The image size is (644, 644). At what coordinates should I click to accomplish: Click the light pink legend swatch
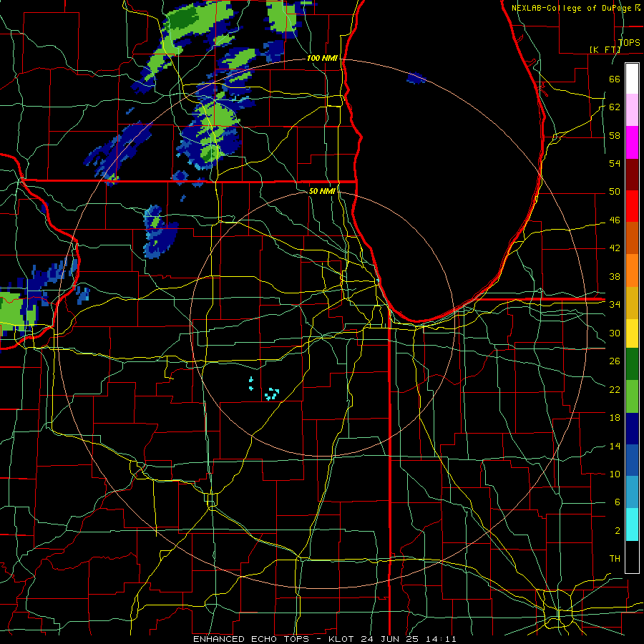pos(632,110)
